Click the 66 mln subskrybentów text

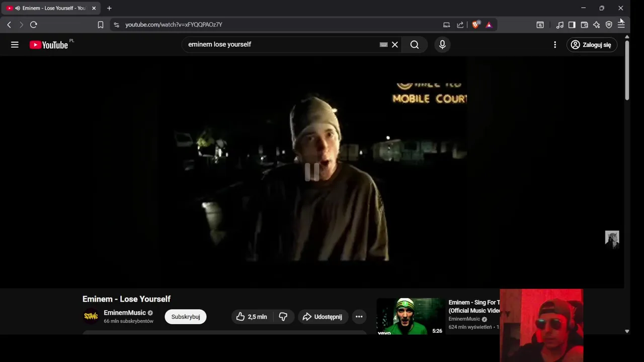pos(128,321)
